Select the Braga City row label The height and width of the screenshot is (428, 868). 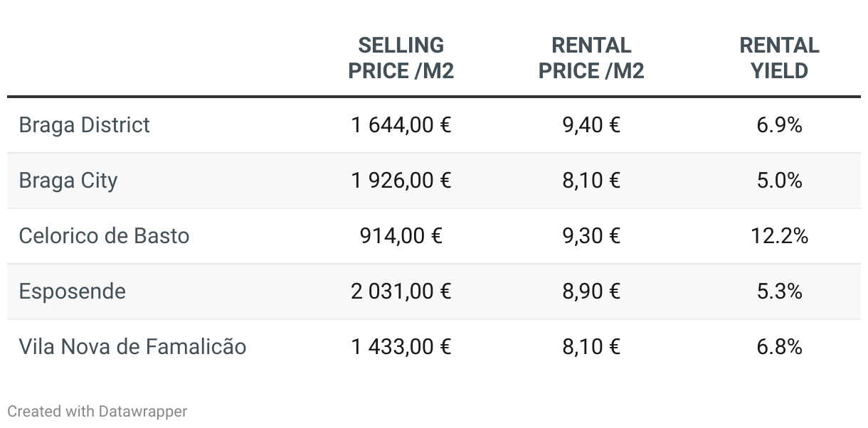68,181
